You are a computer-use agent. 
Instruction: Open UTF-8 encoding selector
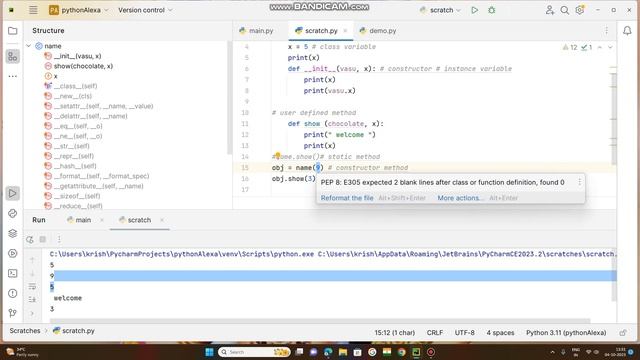click(x=464, y=333)
